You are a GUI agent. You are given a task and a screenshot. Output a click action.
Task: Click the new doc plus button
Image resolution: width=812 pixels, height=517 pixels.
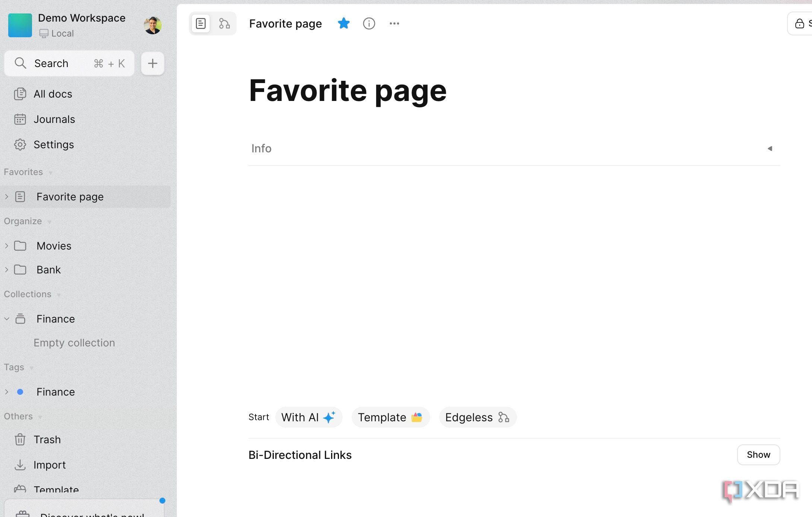point(152,63)
